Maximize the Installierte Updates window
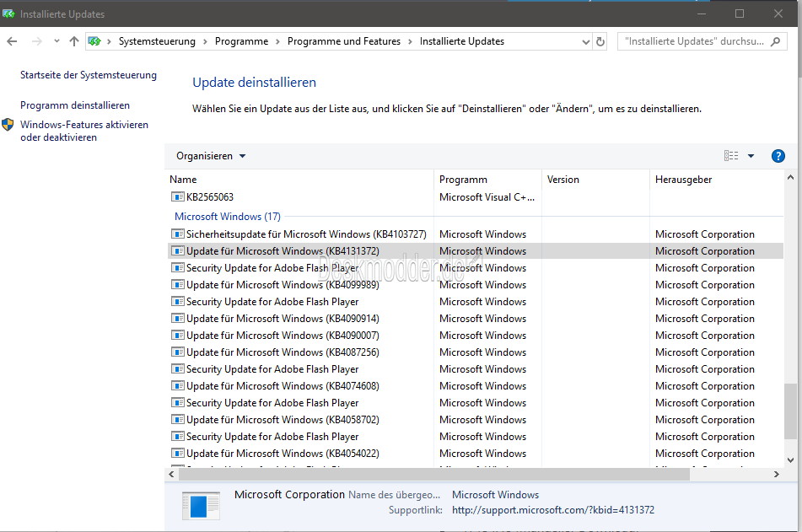Screen dimensions: 802x532 click(740, 13)
